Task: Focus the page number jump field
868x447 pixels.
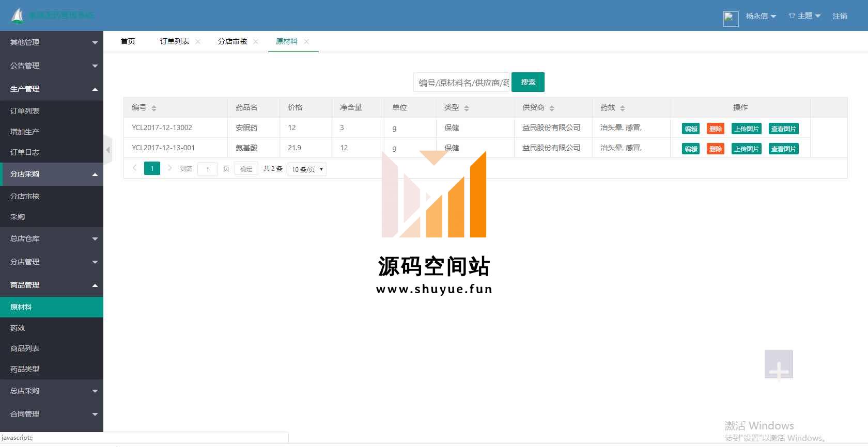Action: (208, 169)
